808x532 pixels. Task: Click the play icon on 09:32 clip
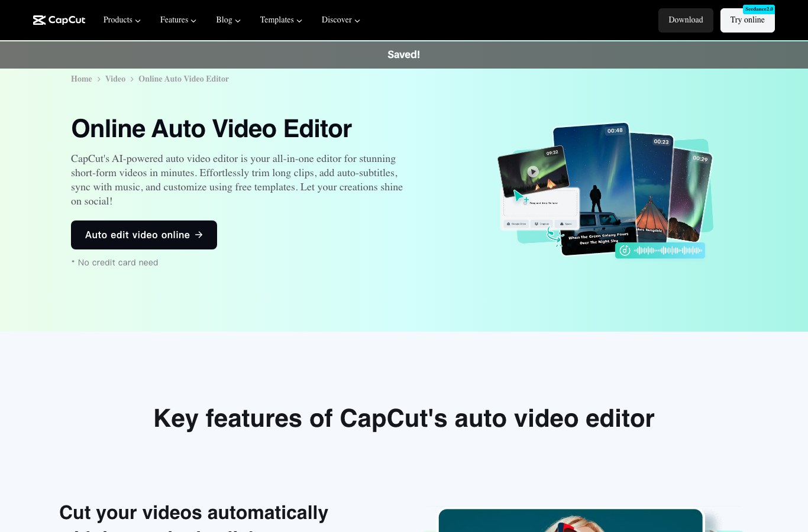pos(533,172)
